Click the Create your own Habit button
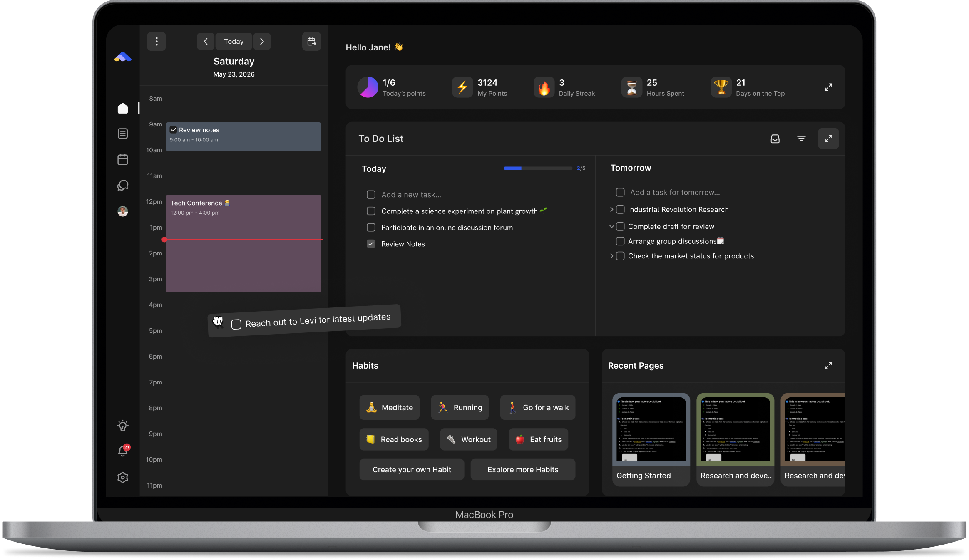The height and width of the screenshot is (560, 969). click(x=412, y=469)
